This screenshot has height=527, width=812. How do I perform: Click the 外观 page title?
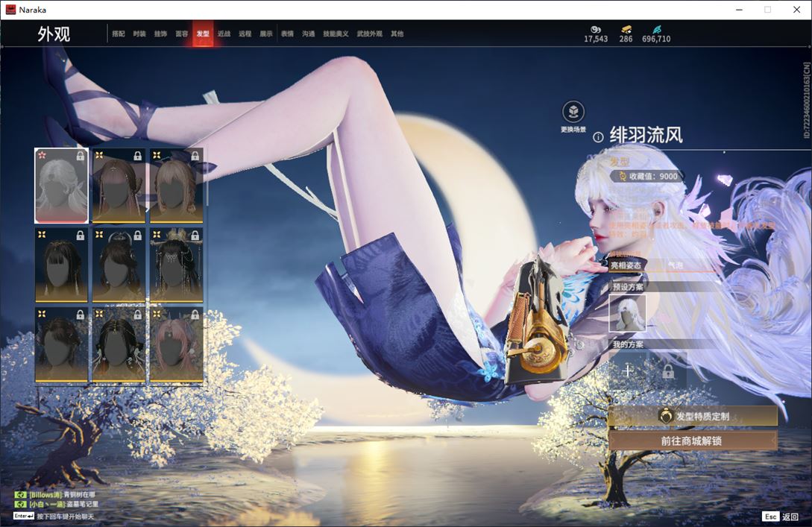pyautogui.click(x=54, y=34)
